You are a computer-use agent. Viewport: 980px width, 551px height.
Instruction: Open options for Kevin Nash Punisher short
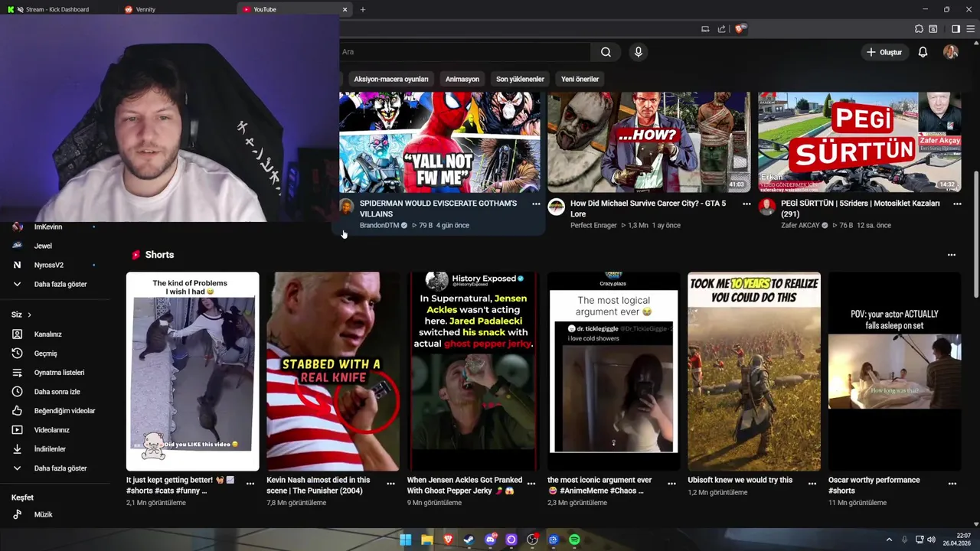click(x=390, y=484)
